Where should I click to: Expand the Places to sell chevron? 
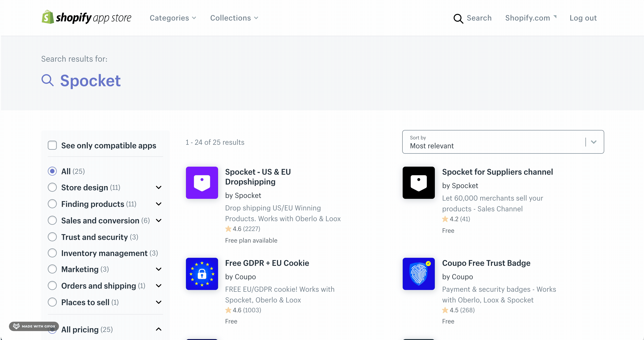[158, 302]
